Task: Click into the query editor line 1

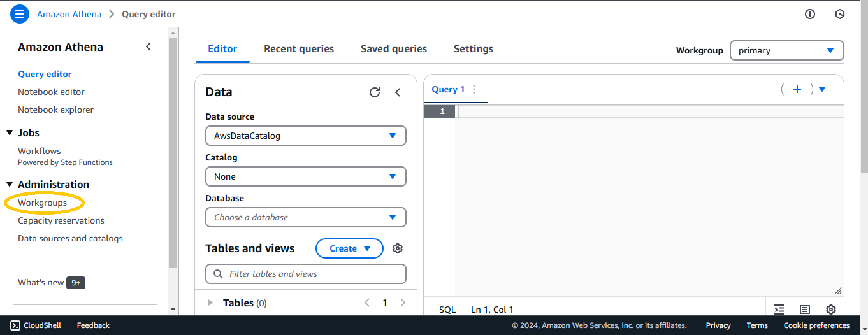Action: [x=650, y=111]
